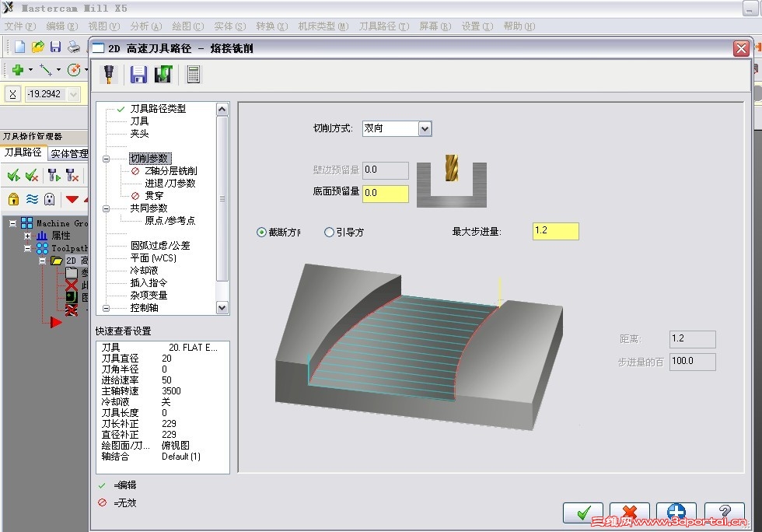Select 冷却液 in parameter tree
Screen dimensions: 762x532
pos(144,271)
